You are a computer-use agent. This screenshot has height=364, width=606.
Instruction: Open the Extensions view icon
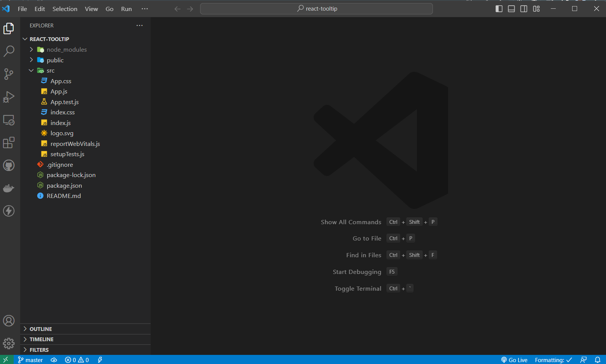point(9,143)
